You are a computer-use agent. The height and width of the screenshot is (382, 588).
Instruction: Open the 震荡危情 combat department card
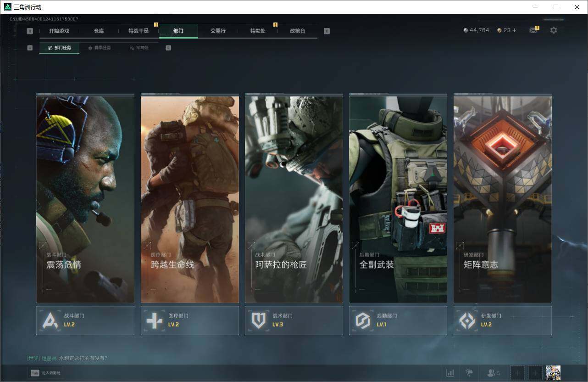[x=85, y=198]
